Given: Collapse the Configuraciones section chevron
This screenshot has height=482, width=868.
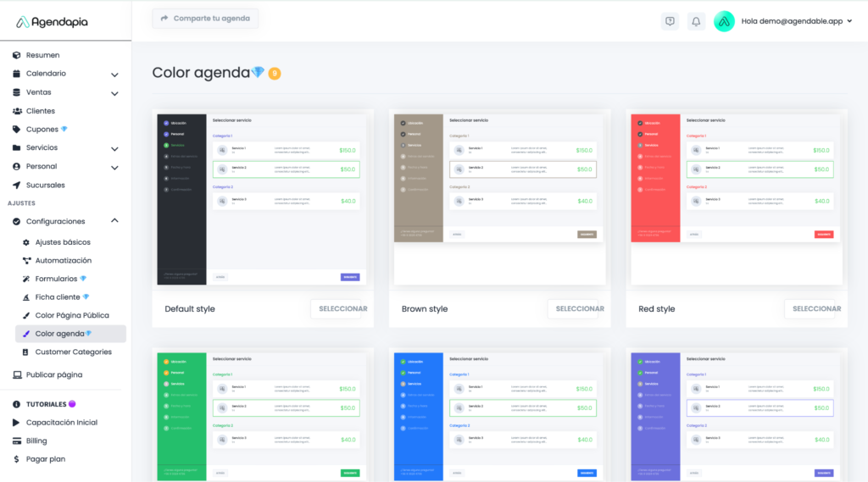Looking at the screenshot, I should click(114, 221).
